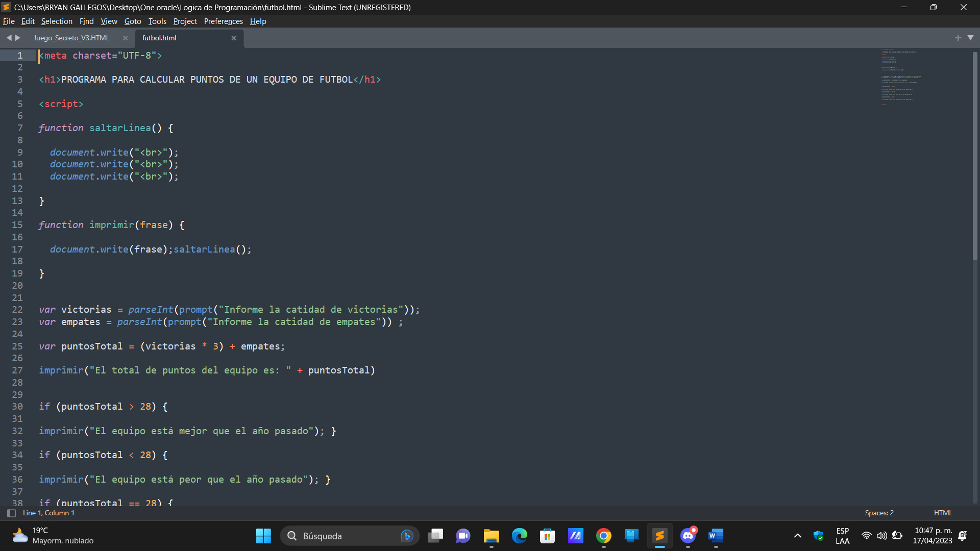Go to previous tab with left arrow
Screen dimensions: 980x551
[9, 38]
